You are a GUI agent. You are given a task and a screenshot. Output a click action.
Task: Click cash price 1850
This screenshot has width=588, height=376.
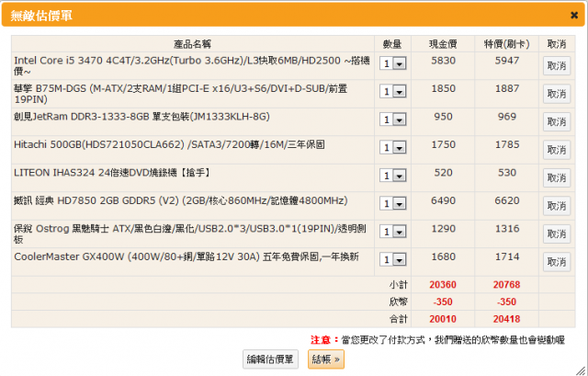pos(443,88)
